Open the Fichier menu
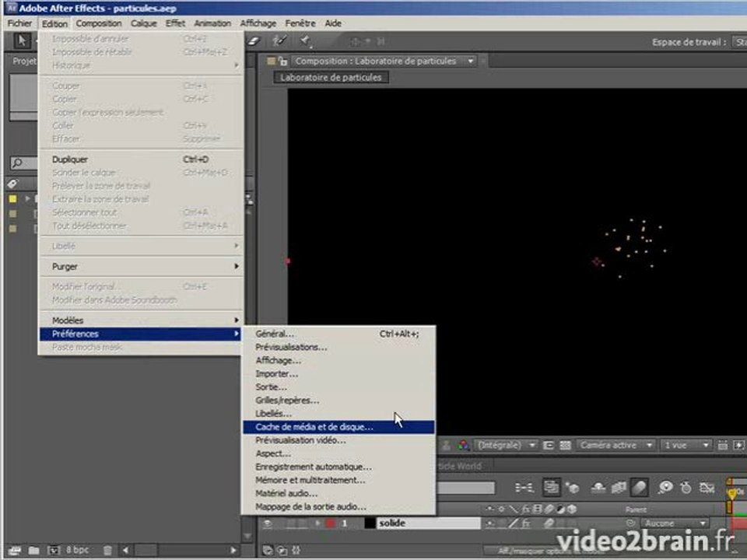 point(19,23)
